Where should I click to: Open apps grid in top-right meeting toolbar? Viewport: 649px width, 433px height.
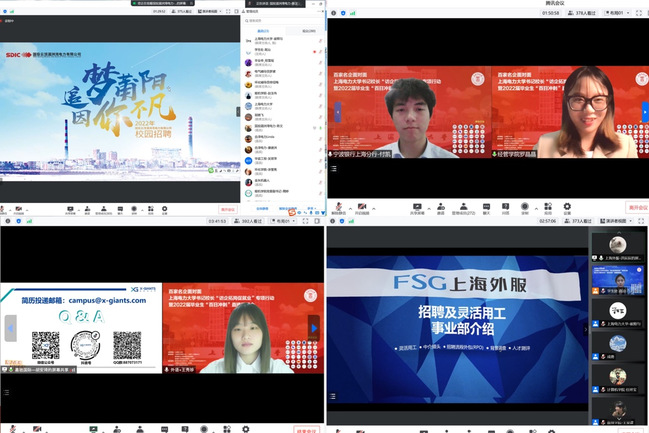[548, 207]
